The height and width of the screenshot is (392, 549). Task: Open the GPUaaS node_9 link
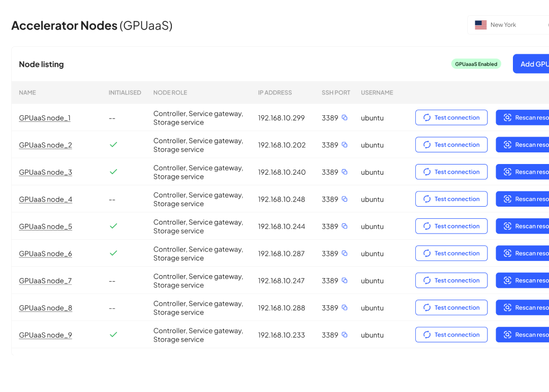point(45,335)
